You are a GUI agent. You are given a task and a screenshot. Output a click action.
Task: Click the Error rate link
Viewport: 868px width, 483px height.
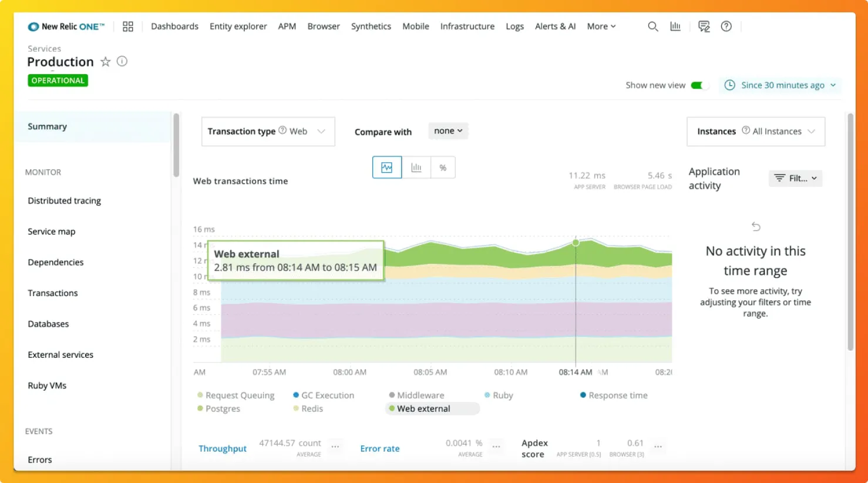(x=380, y=448)
